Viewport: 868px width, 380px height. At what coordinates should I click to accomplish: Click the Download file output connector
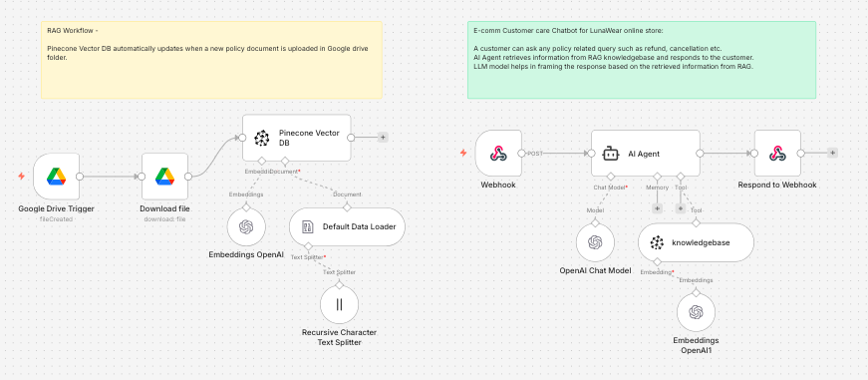point(188,177)
